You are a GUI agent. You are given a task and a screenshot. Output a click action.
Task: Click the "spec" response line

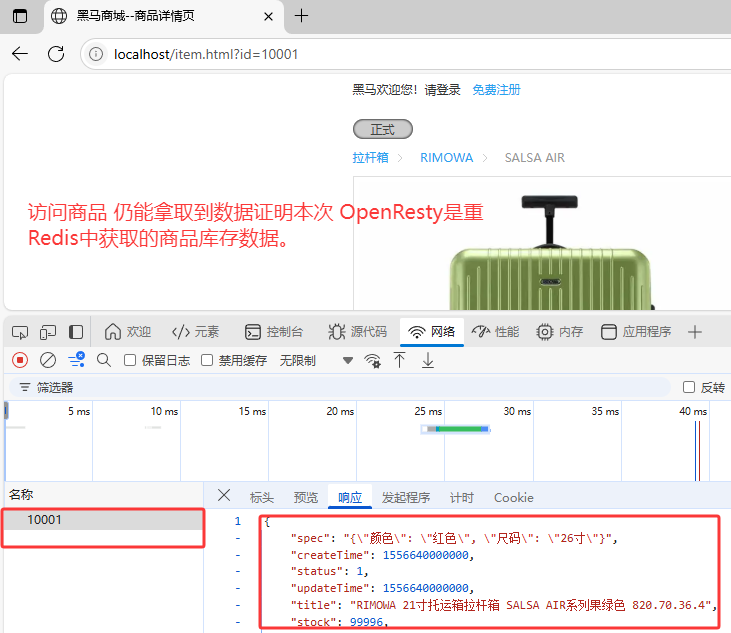tap(454, 538)
